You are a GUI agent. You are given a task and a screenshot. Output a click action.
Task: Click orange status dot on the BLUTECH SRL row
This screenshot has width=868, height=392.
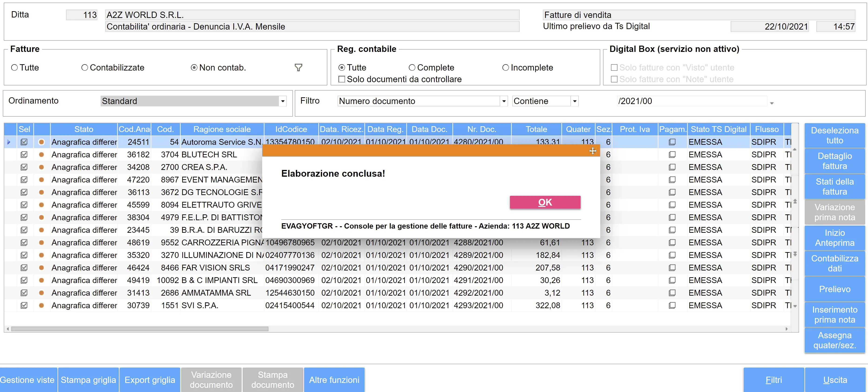click(41, 155)
